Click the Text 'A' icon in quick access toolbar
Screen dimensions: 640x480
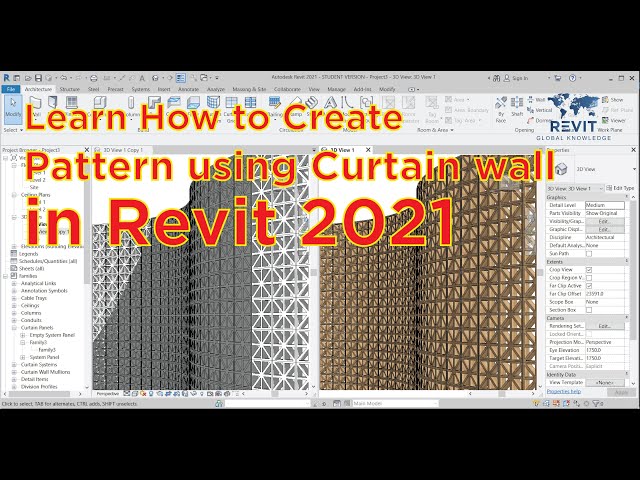(142, 78)
